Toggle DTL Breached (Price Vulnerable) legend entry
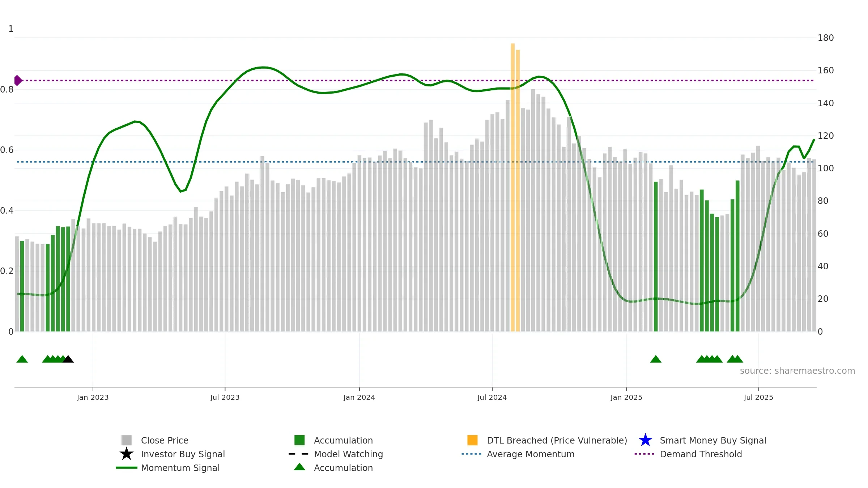Screen dimensions: 868x488 tap(557, 440)
